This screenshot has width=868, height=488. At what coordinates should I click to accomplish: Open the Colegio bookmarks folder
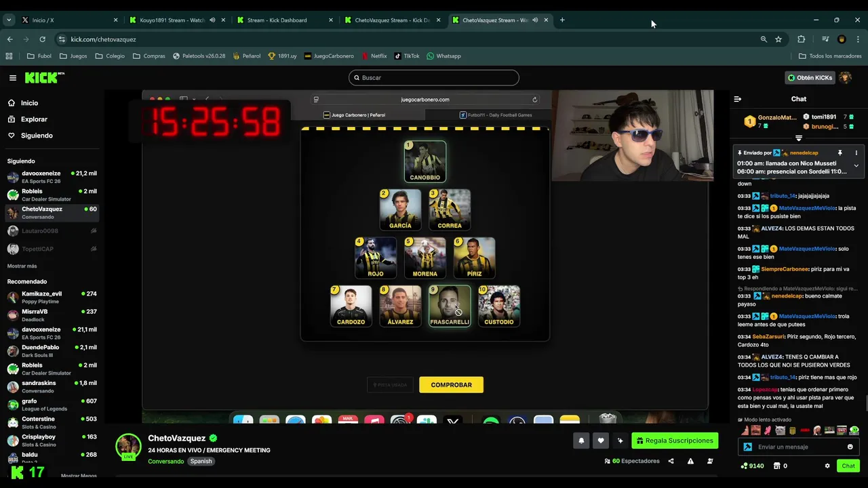click(110, 56)
